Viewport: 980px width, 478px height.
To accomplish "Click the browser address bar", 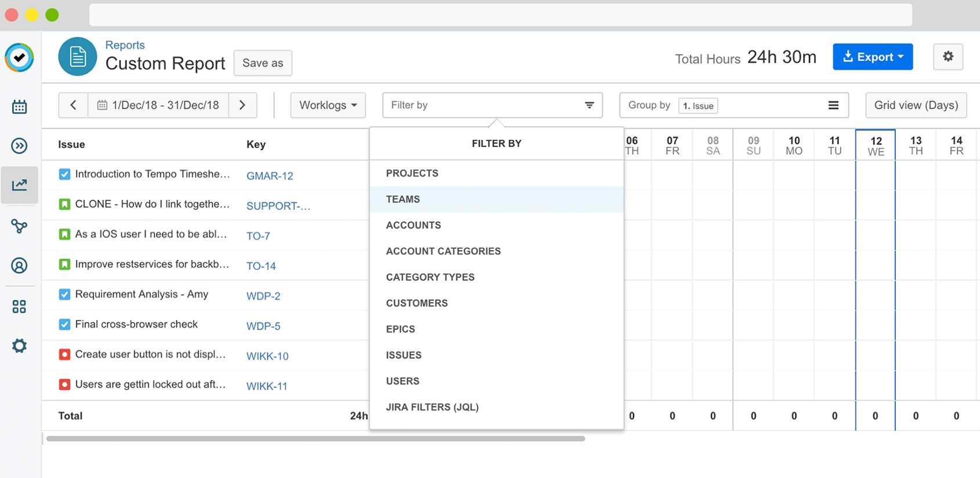I will tap(501, 15).
